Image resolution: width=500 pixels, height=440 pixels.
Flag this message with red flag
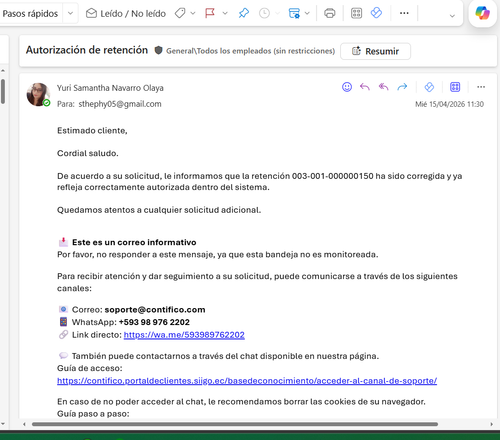[210, 13]
